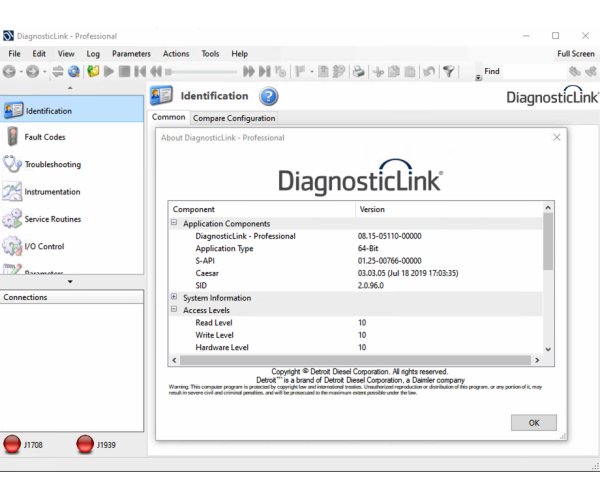Rewind the log playback
The height and width of the screenshot is (500, 600).
coord(156,72)
